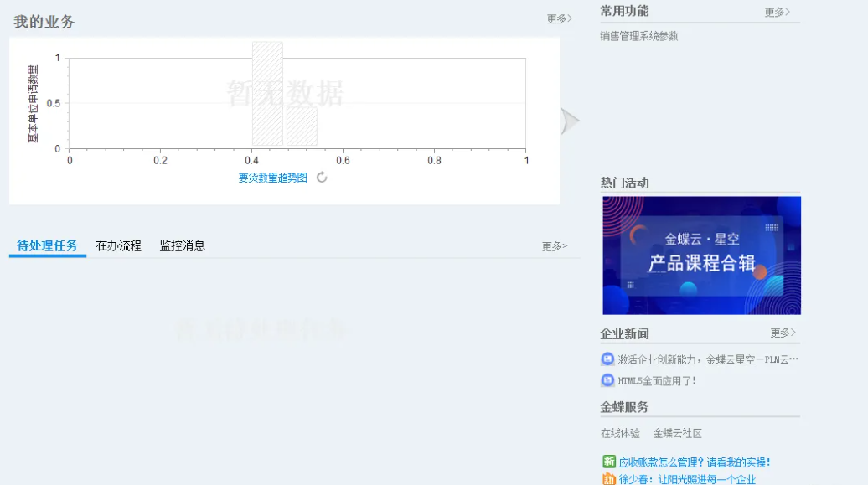Click the 企业新闻 heading
This screenshot has height=485, width=868.
[624, 334]
